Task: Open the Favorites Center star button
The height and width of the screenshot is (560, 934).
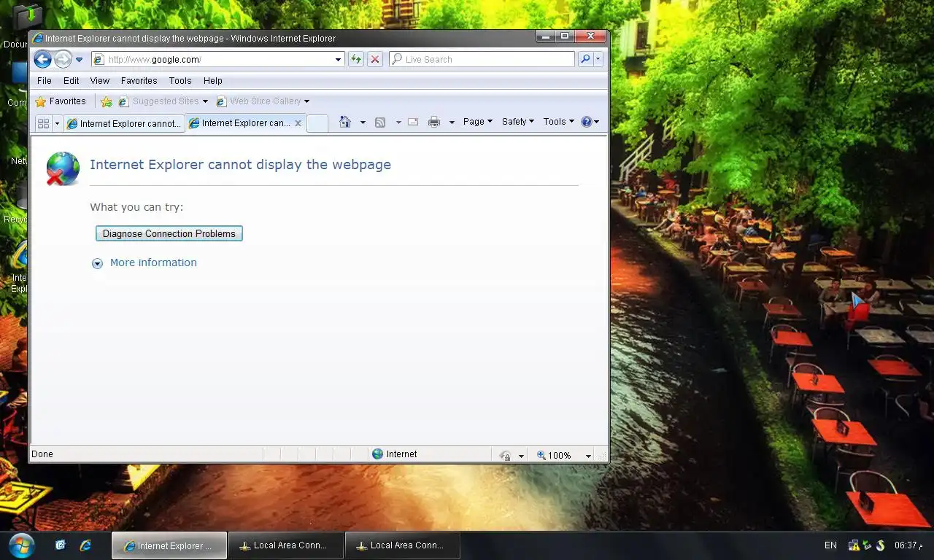Action: (x=61, y=101)
